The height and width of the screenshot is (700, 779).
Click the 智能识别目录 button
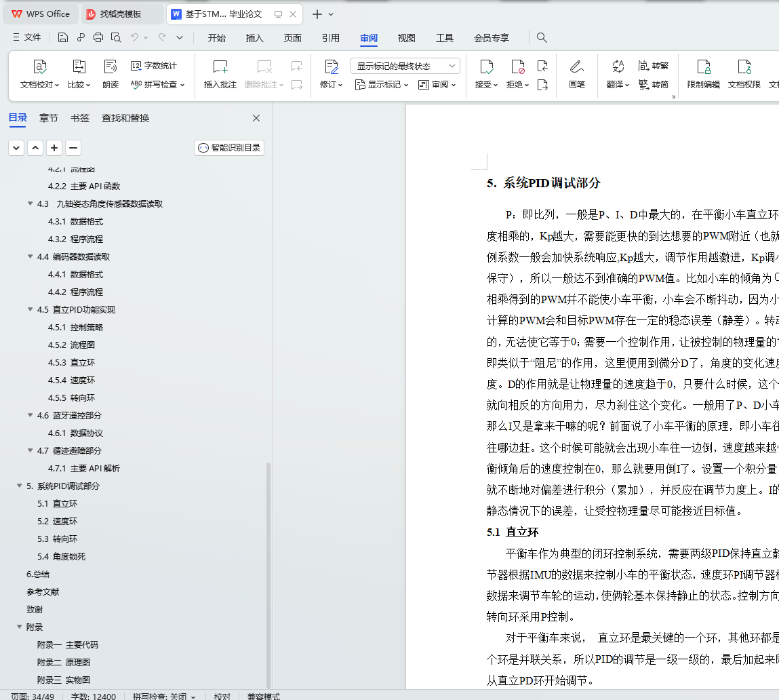[229, 148]
